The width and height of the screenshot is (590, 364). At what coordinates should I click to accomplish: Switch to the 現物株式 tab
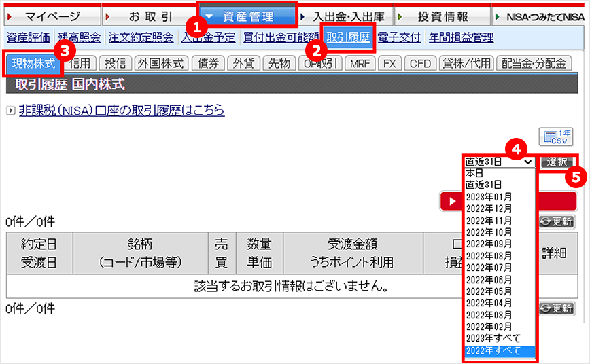33,63
